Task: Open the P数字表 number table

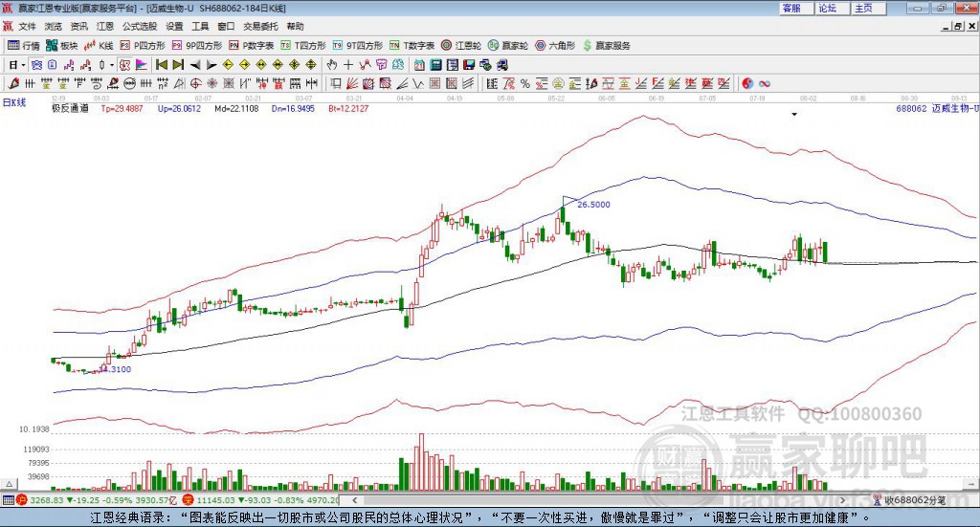Action: pyautogui.click(x=252, y=46)
